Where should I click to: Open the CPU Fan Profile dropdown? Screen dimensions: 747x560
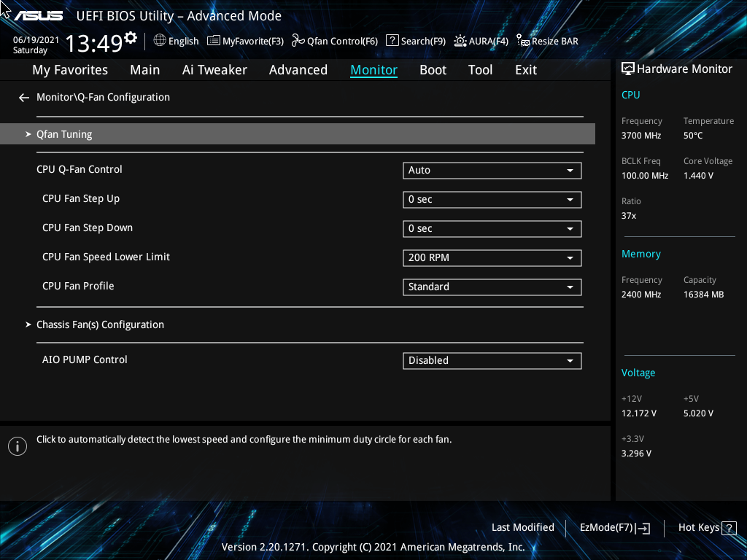click(x=492, y=287)
